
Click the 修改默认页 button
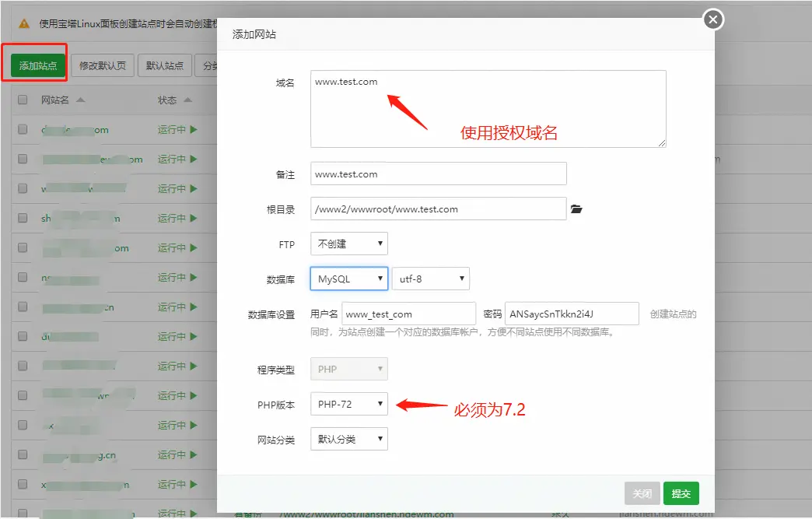pos(103,66)
